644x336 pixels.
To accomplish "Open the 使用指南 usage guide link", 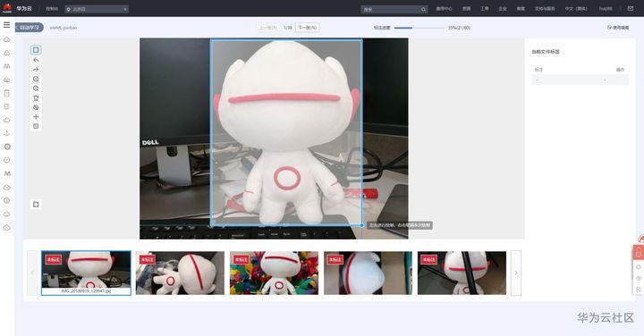I will click(x=618, y=28).
